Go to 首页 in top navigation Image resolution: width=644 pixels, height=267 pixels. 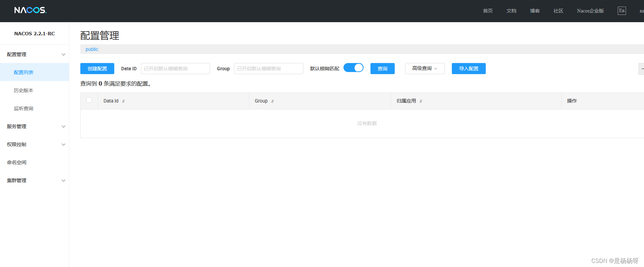488,11
